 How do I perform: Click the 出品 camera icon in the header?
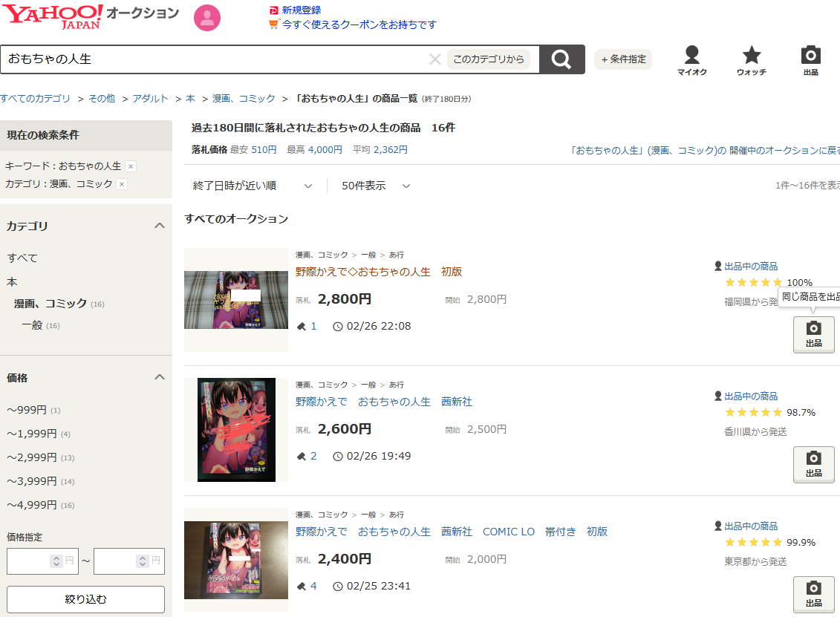(810, 61)
